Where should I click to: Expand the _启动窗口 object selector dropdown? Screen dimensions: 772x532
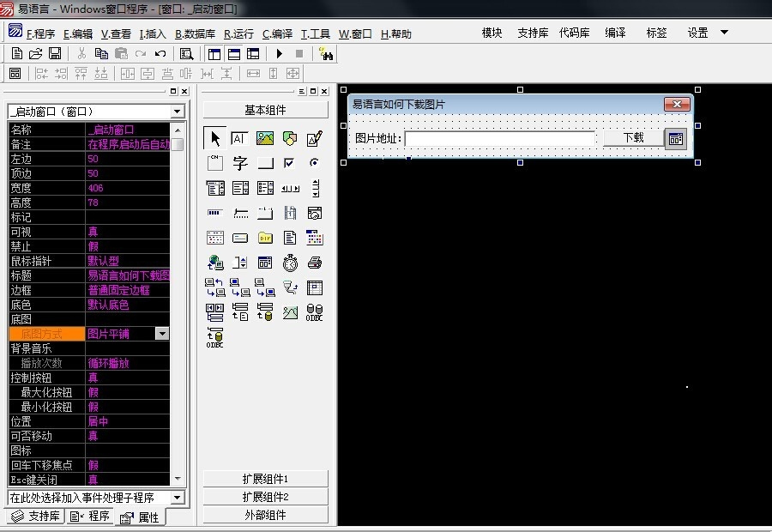[177, 112]
